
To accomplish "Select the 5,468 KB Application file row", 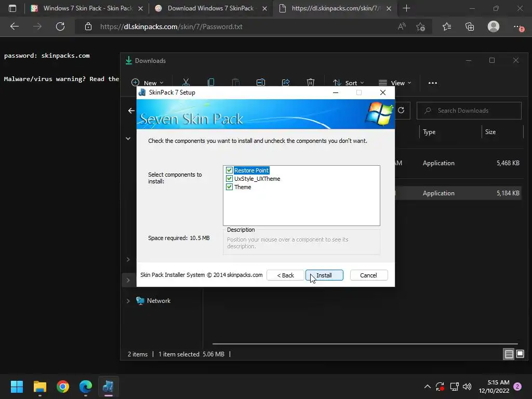I will (458, 163).
